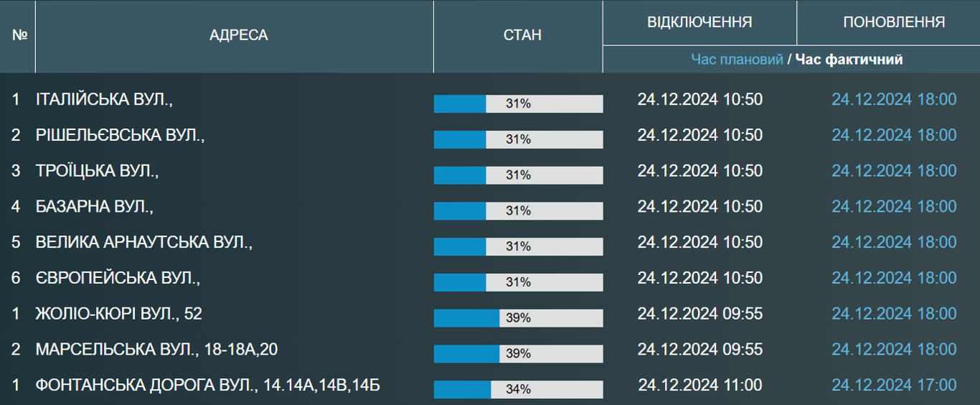This screenshot has height=405, width=980.
Task: Click the 24.12.2024 17:00 restoration time
Action: [894, 386]
